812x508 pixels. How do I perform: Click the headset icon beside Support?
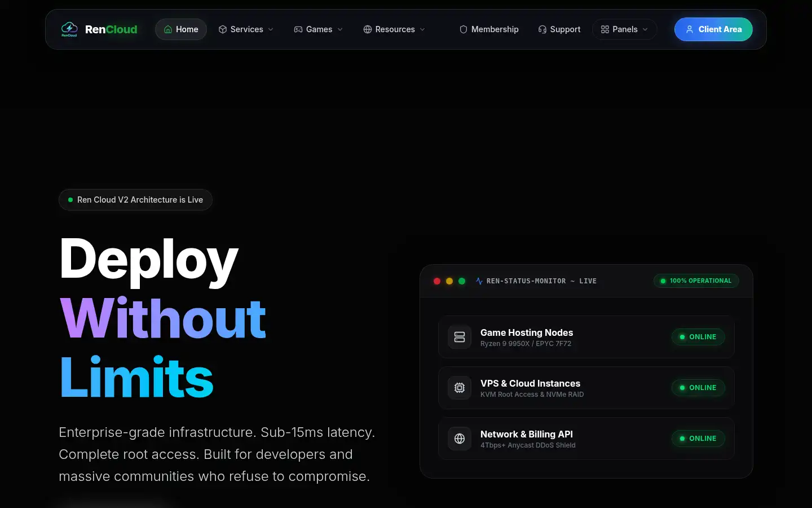click(542, 29)
